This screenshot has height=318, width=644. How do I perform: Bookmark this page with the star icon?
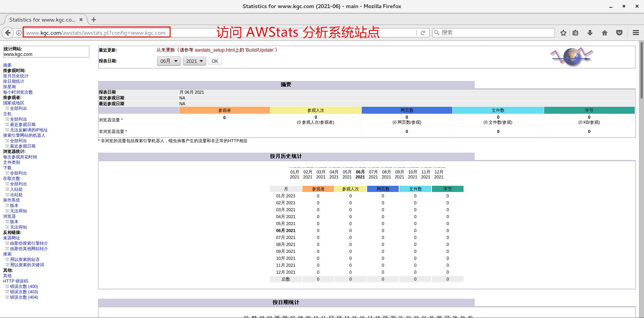click(563, 33)
